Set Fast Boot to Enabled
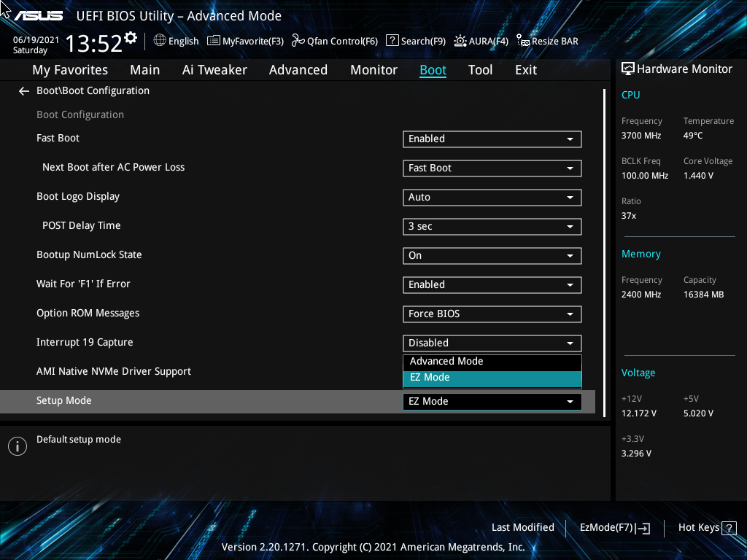 tap(492, 139)
